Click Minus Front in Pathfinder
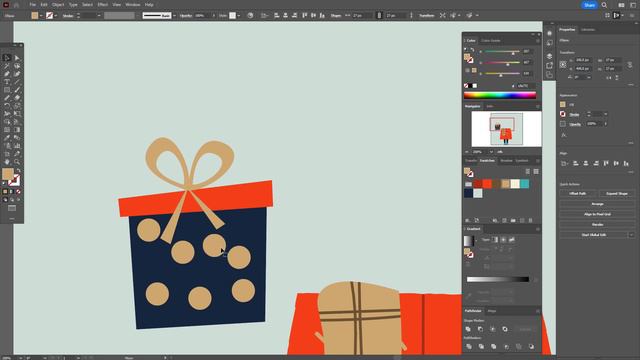Viewport: 640px width, 360px height. (x=480, y=329)
